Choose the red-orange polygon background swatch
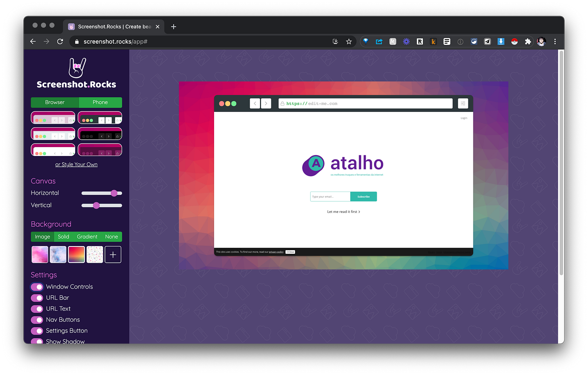This screenshot has width=588, height=375. 76,255
